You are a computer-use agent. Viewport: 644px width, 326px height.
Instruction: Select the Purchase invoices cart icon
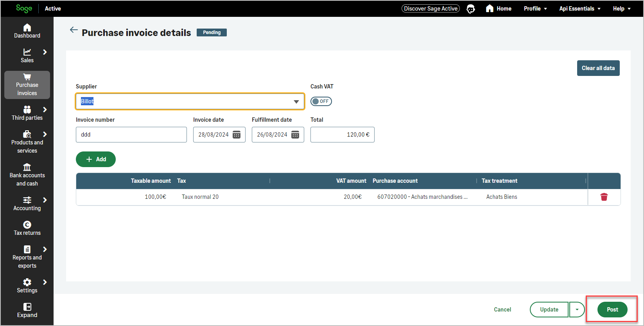coord(27,77)
